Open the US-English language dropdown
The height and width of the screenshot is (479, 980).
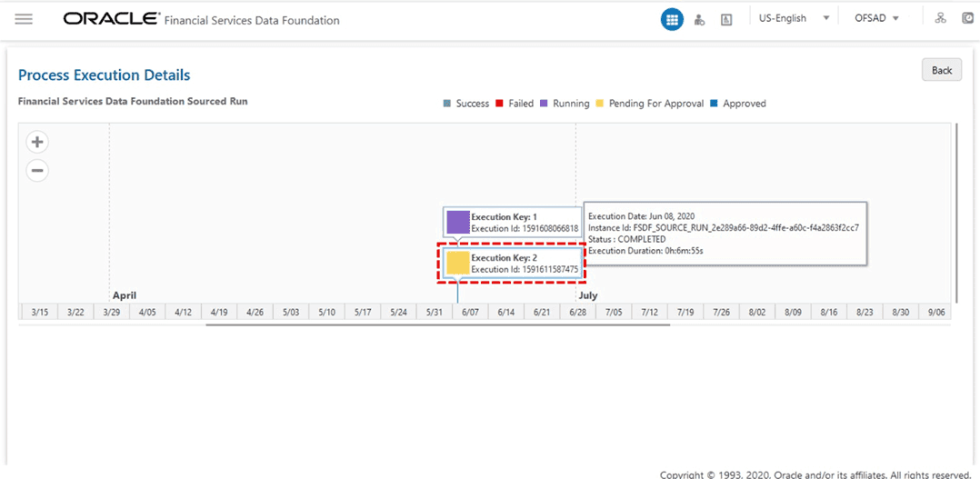794,18
